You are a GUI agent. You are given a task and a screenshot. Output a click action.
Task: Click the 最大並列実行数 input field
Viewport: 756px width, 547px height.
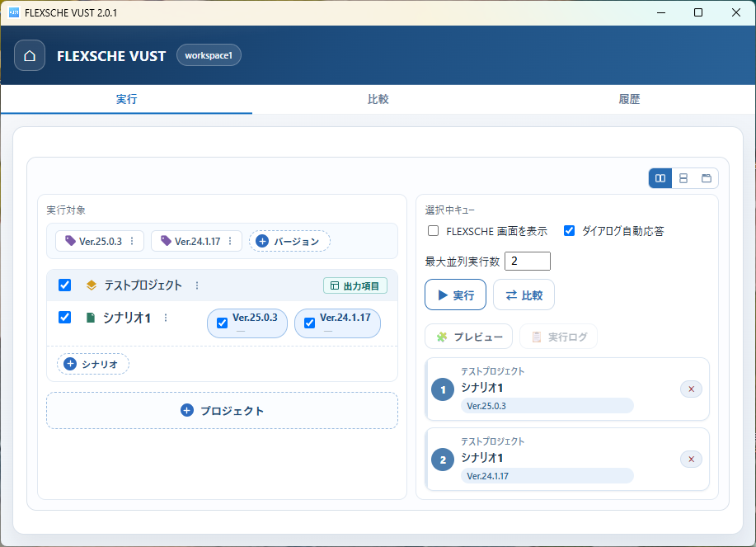tap(528, 261)
